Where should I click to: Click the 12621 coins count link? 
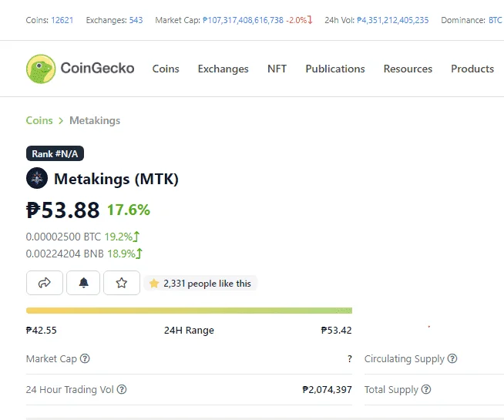pos(62,20)
